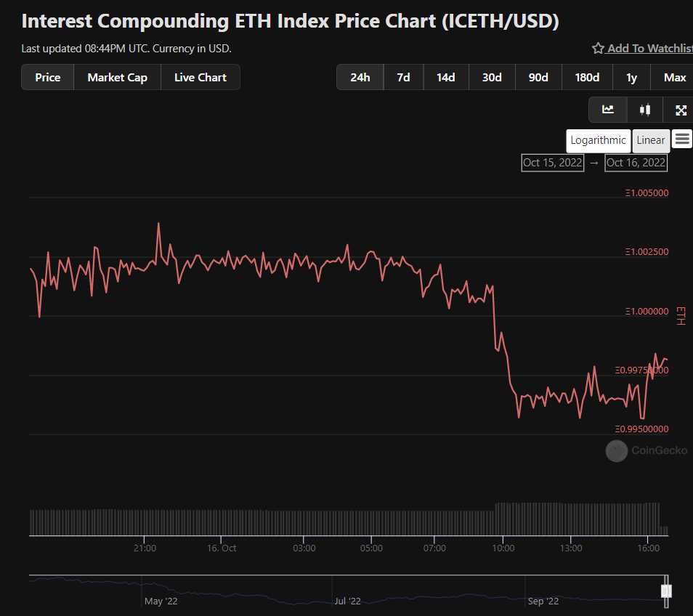
Task: Open the Oct 15, 2022 start date picker
Action: 552,163
